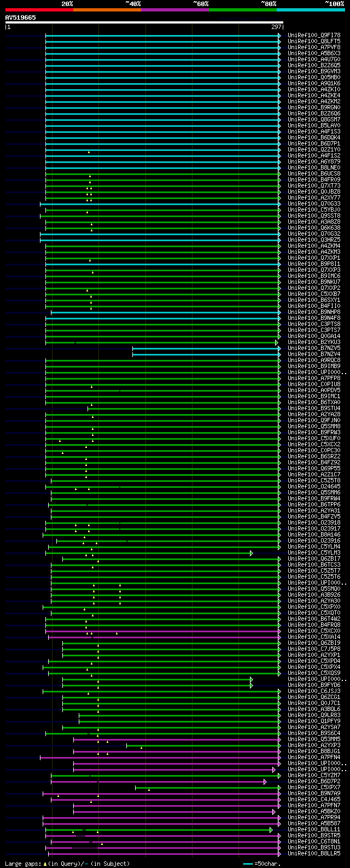Open hit UniRef100_Q8LFT5
Image resolution: width=350 pixels, height=868 pixels.
coord(314,41)
